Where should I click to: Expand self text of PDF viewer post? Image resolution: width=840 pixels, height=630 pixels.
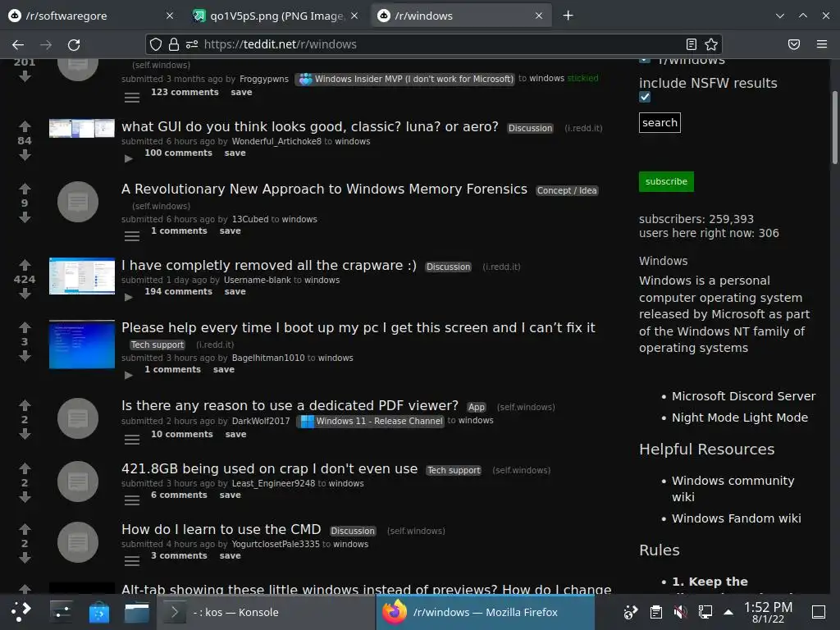tap(132, 440)
